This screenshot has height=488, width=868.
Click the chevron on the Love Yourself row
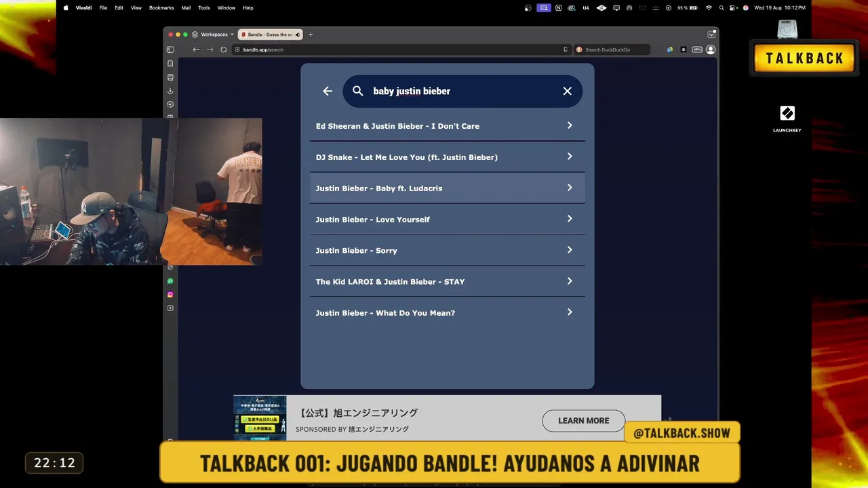coord(570,219)
